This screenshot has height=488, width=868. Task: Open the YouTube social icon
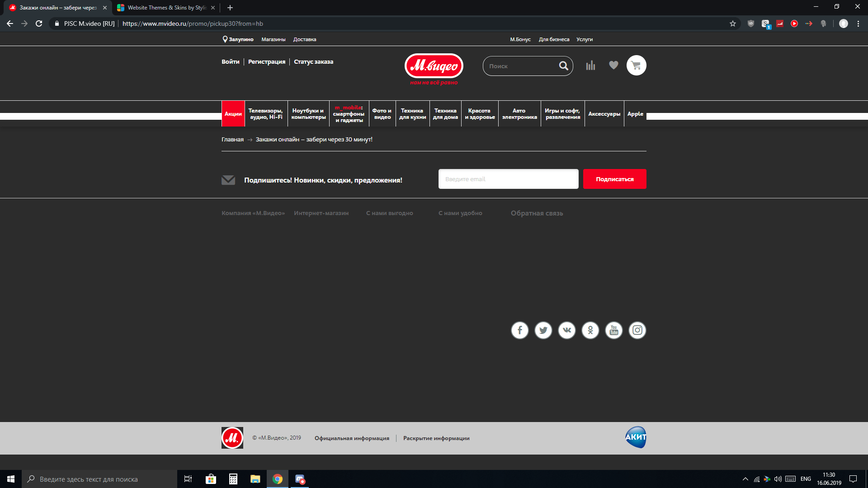pos(614,330)
